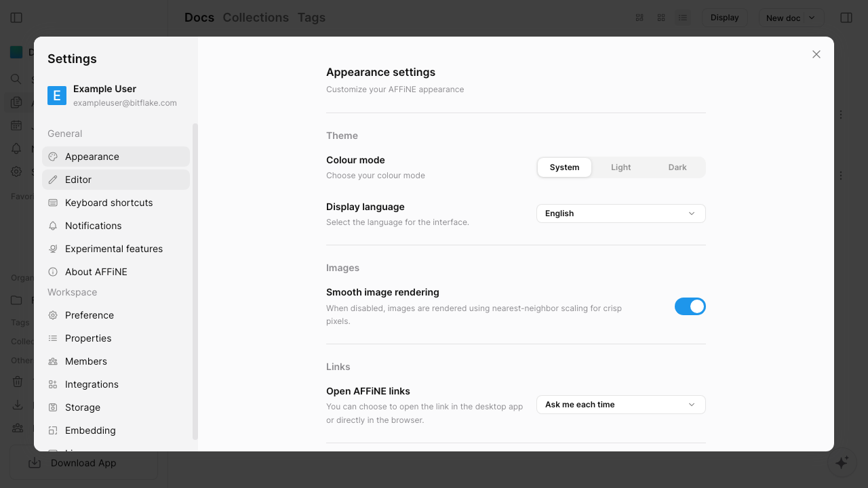
Task: Open Example User account details
Action: coord(116,96)
